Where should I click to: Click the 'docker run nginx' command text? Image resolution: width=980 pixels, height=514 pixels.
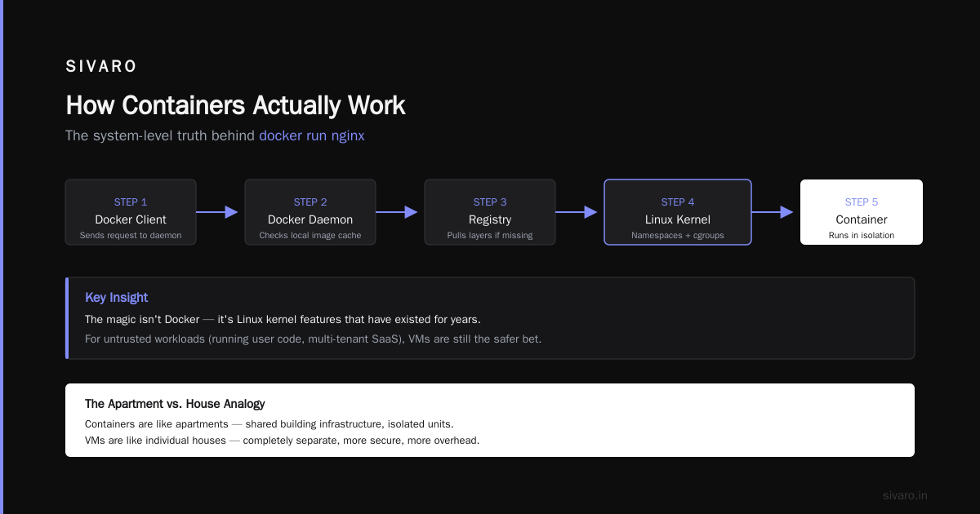coord(312,135)
